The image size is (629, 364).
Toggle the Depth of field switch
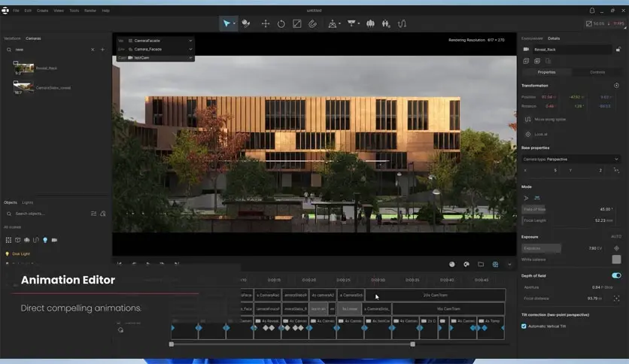point(616,276)
